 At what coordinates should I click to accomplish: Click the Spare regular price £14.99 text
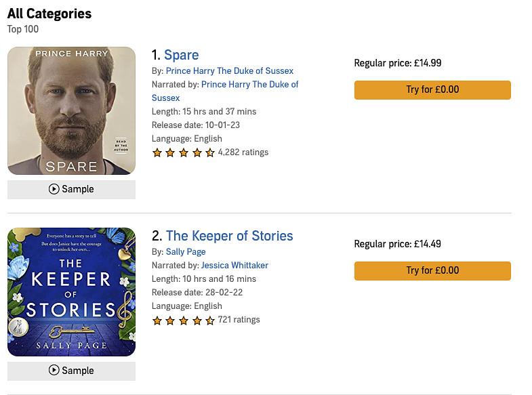(398, 63)
